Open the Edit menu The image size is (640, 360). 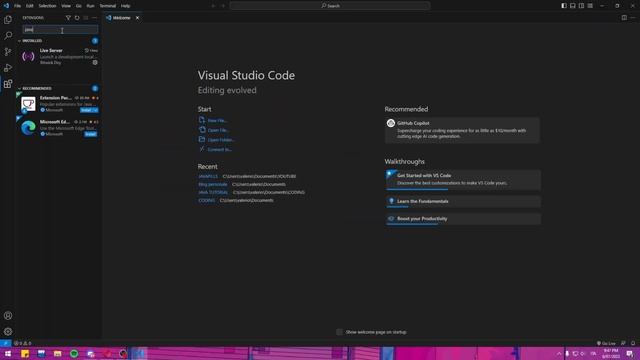point(30,6)
